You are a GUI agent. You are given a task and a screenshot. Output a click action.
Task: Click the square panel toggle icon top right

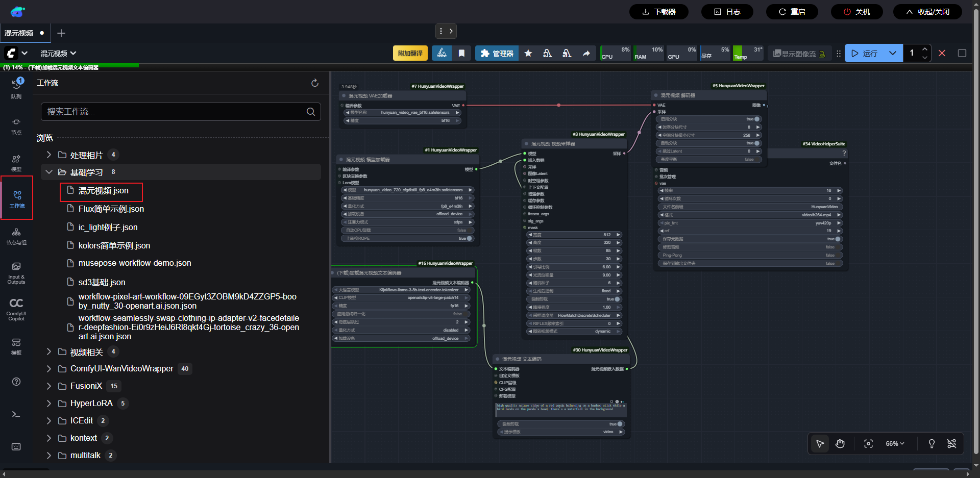click(962, 53)
